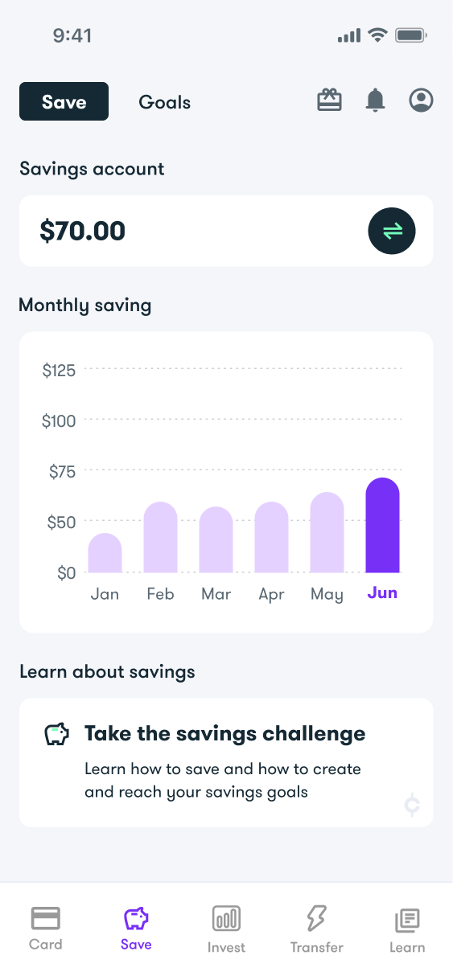The height and width of the screenshot is (980, 453).
Task: Tap the Apr savings bar
Action: pyautogui.click(x=271, y=537)
